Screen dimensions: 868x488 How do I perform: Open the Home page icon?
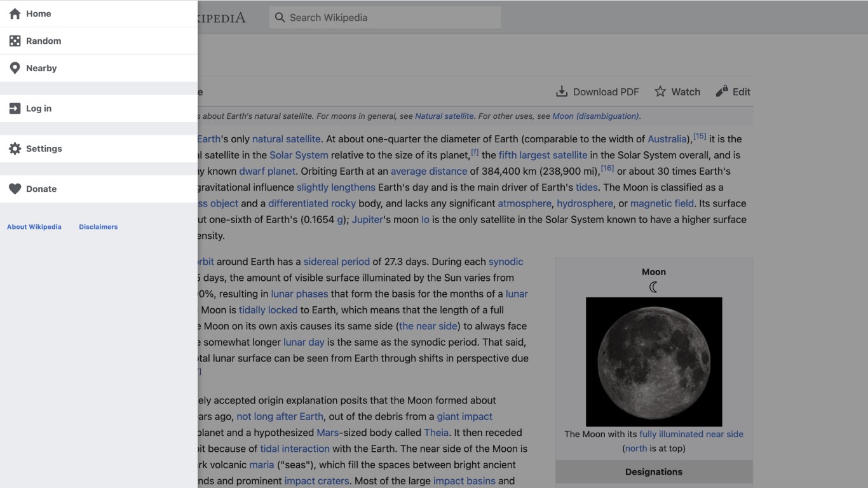click(14, 13)
